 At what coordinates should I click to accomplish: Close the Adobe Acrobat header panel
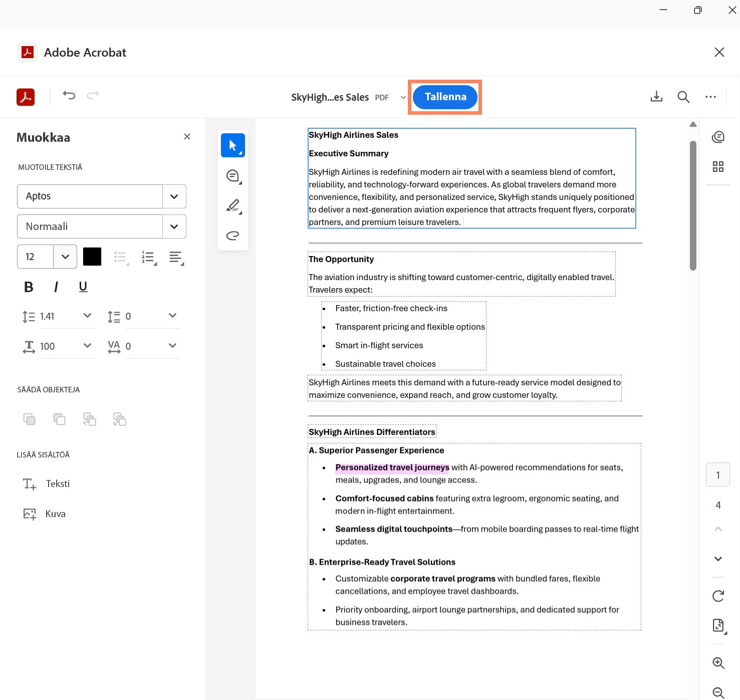coord(719,52)
